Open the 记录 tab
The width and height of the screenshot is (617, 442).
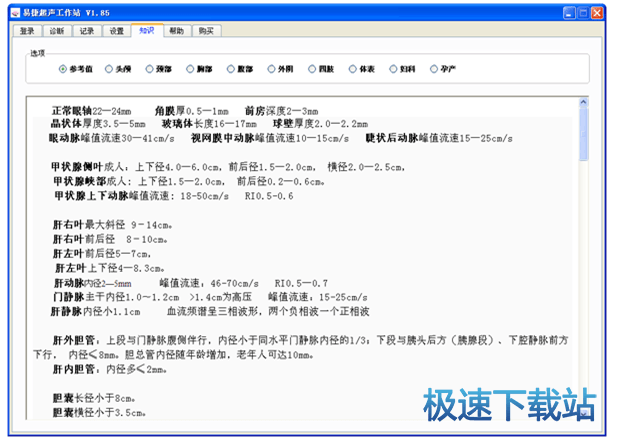coord(87,31)
